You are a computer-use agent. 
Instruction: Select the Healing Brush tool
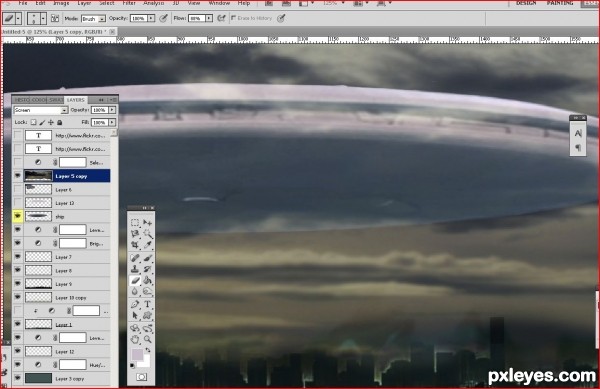click(135, 258)
